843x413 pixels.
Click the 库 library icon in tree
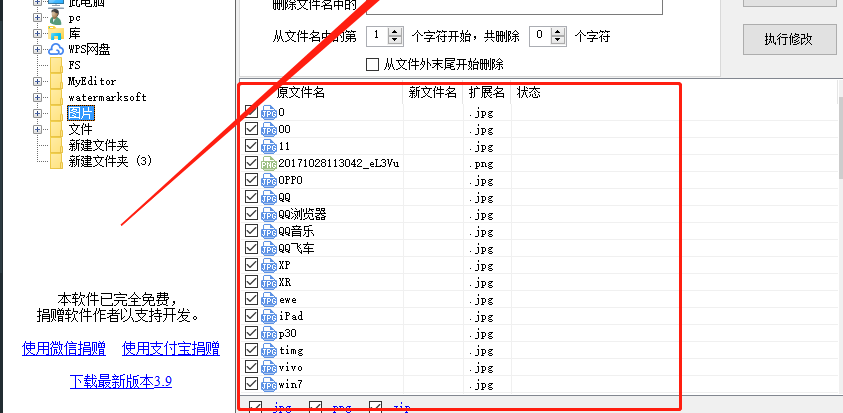point(56,34)
